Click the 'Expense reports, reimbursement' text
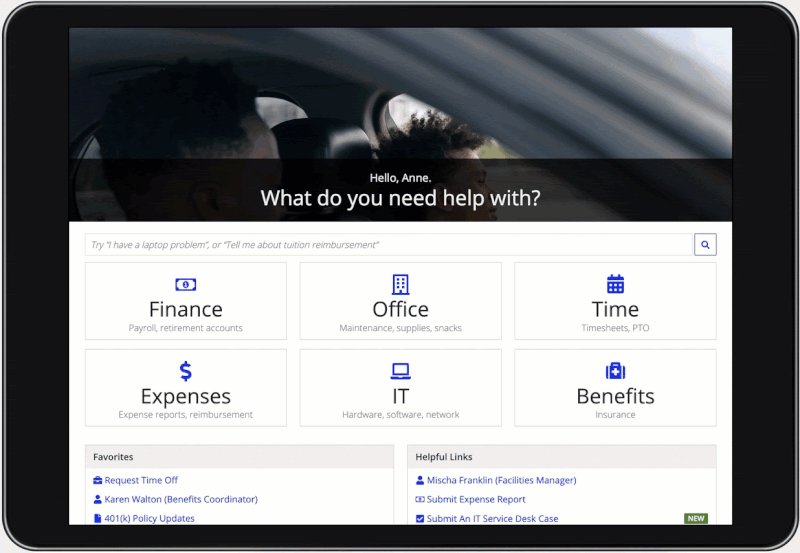The height and width of the screenshot is (553, 800). 186,415
